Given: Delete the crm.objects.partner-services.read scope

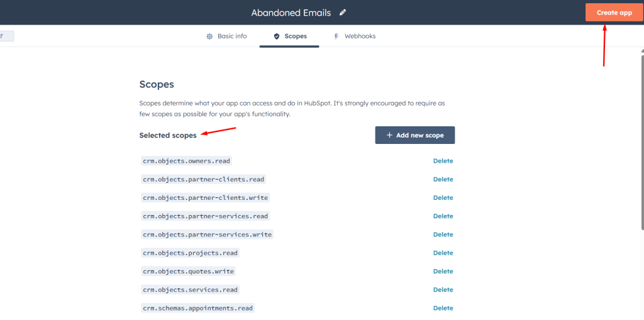Looking at the screenshot, I should pos(443,216).
